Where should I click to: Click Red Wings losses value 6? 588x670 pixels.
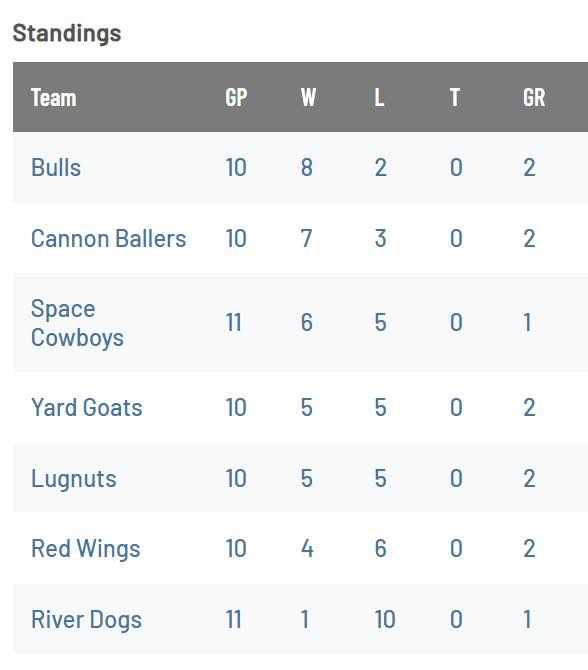(380, 549)
